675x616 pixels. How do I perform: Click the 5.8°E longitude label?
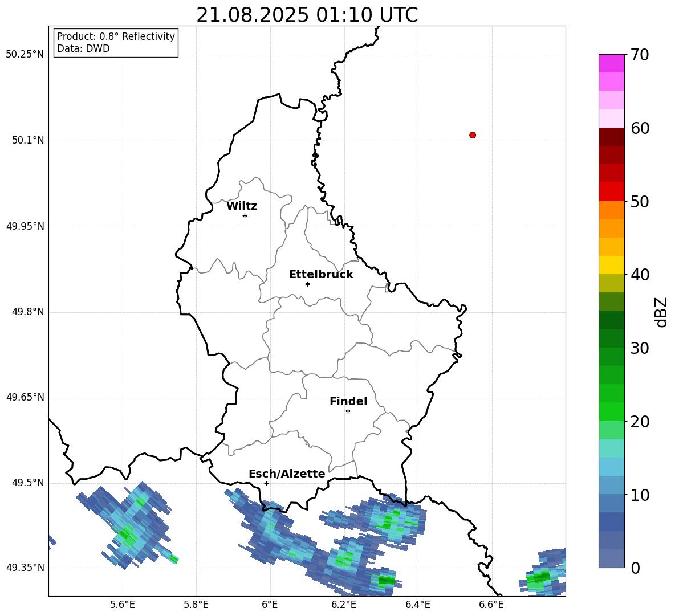click(196, 605)
